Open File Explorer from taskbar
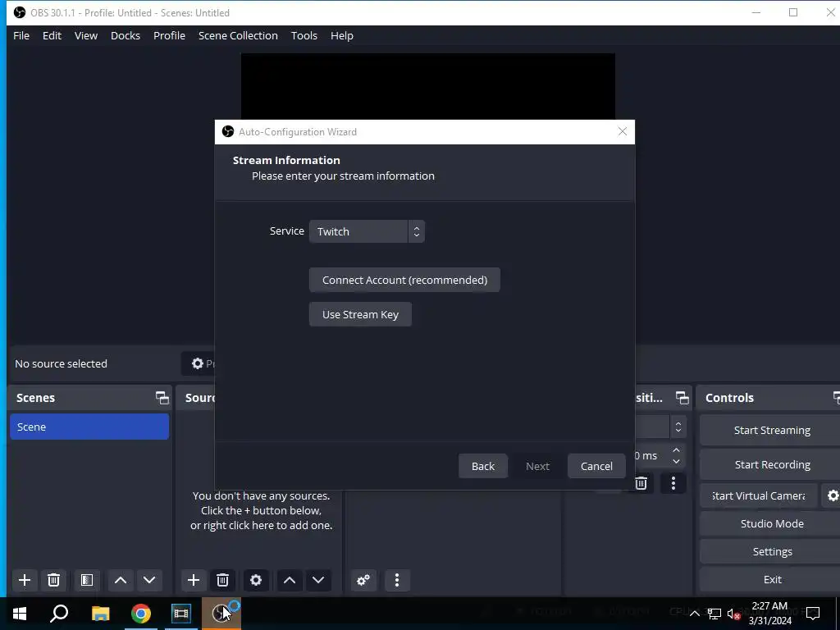This screenshot has height=630, width=840. coord(100,614)
